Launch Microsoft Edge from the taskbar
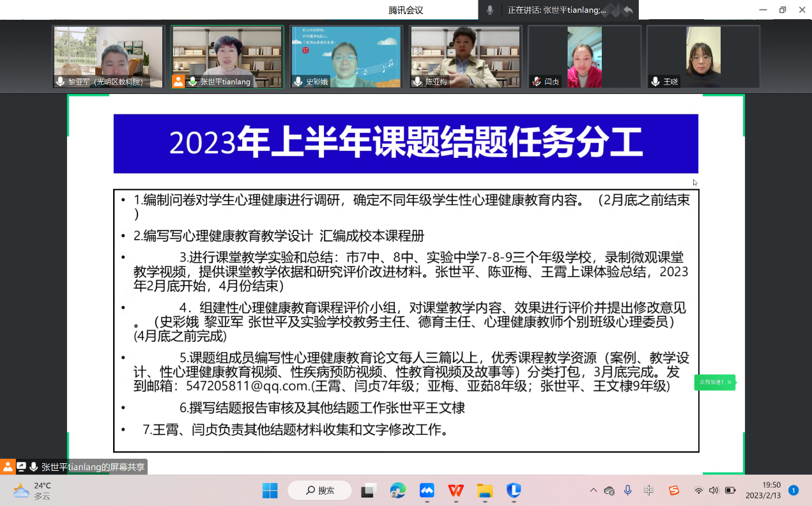812x506 pixels. pos(397,491)
